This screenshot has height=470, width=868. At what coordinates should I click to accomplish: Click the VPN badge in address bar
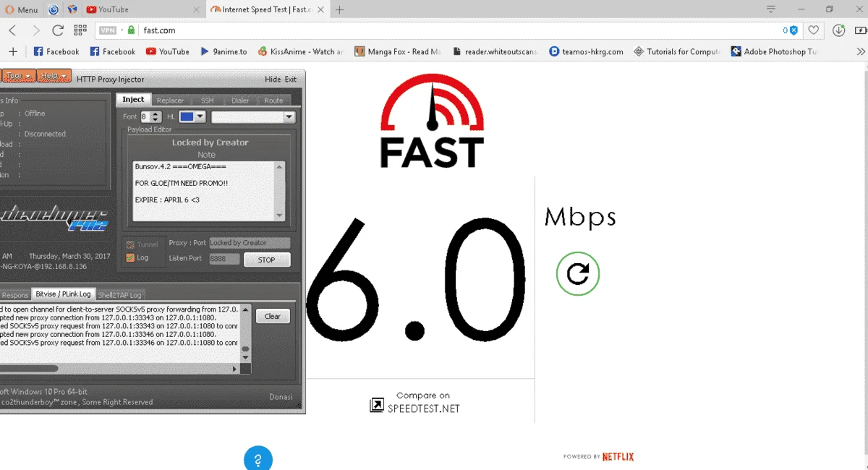108,30
